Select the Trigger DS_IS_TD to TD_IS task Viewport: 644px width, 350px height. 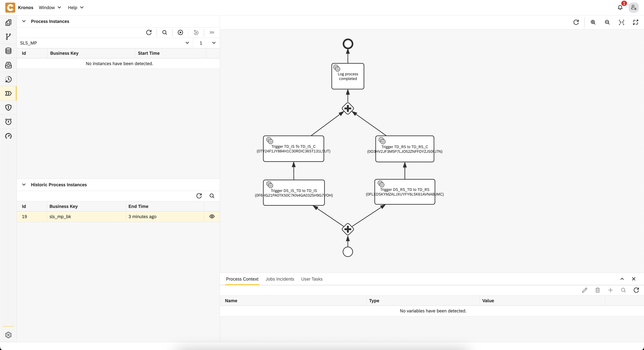[x=294, y=193]
